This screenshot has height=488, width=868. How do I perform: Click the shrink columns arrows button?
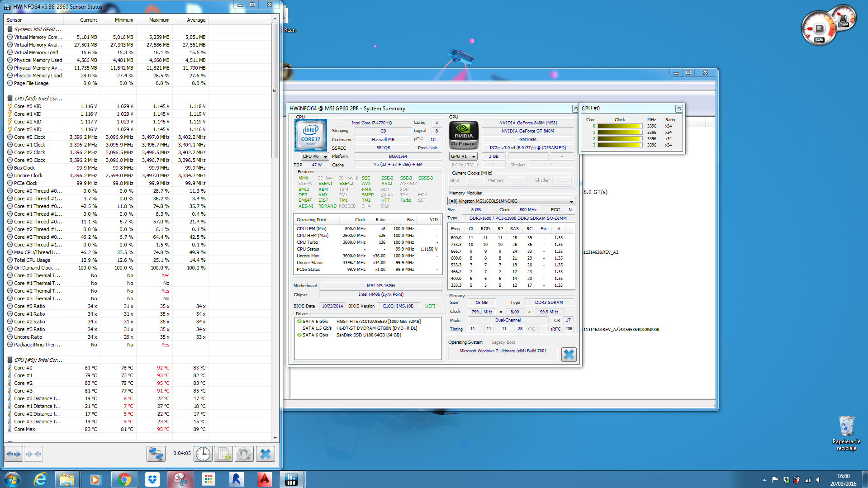33,454
